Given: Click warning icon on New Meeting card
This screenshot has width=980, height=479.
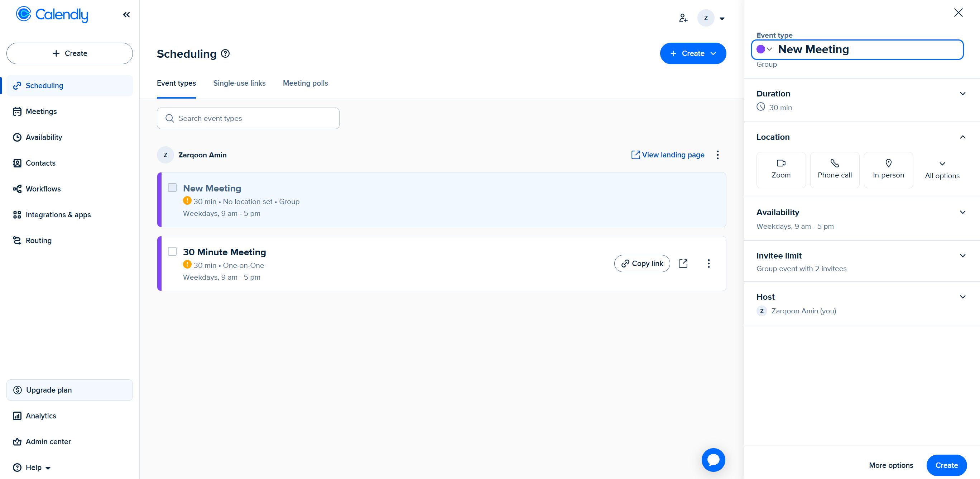Looking at the screenshot, I should click(x=187, y=200).
